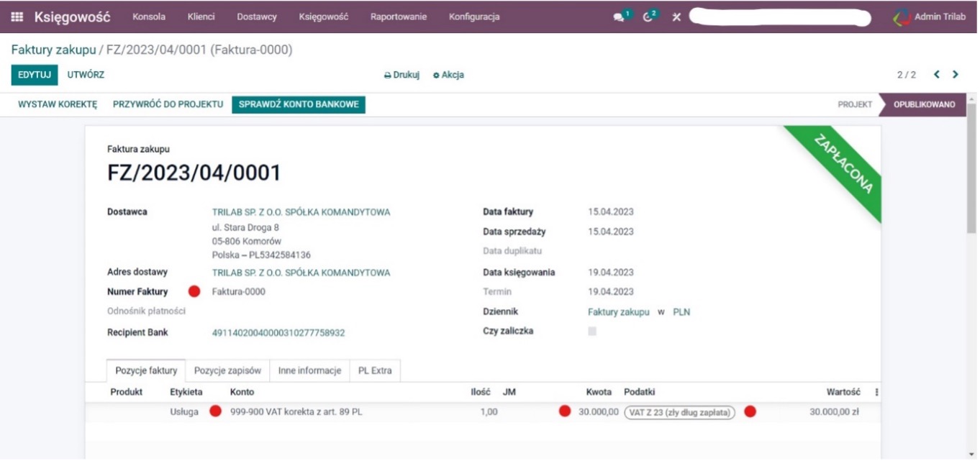This screenshot has height=461, width=980.
Task: Open the Akcja actions dropdown
Action: [448, 75]
